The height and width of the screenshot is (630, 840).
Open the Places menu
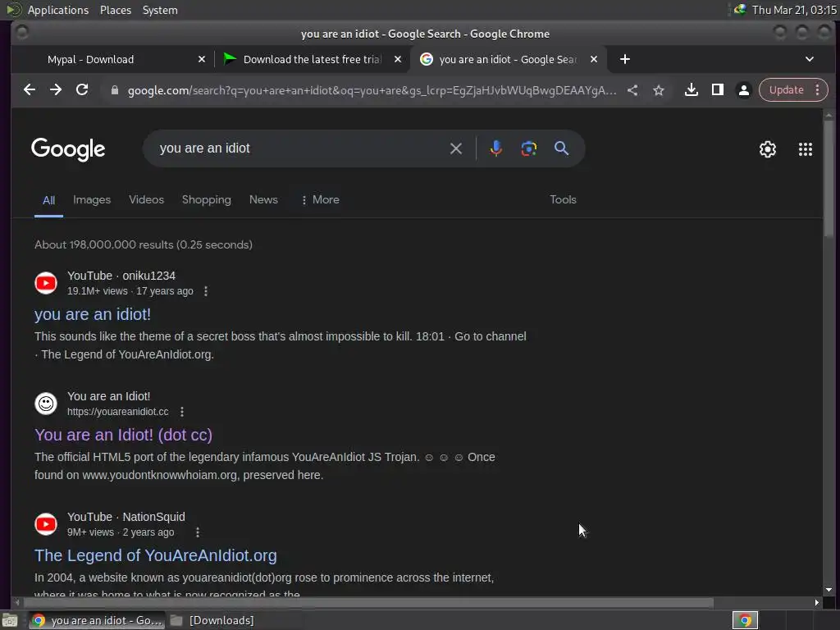click(115, 10)
